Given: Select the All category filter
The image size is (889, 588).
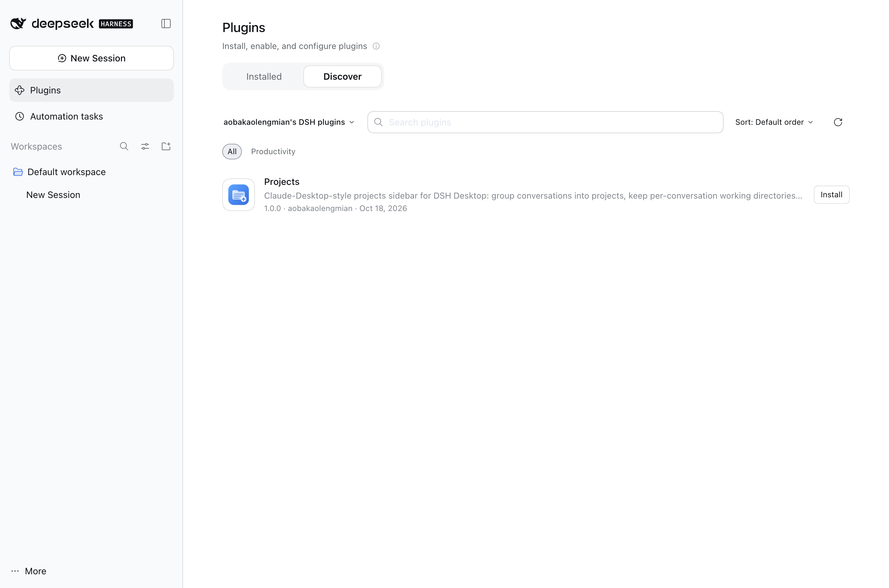Looking at the screenshot, I should tap(232, 152).
